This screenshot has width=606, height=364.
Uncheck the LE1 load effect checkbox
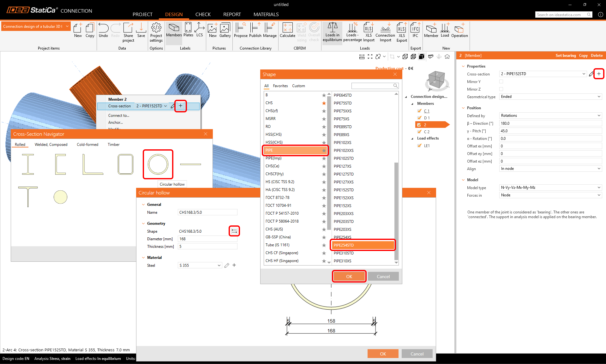[419, 146]
